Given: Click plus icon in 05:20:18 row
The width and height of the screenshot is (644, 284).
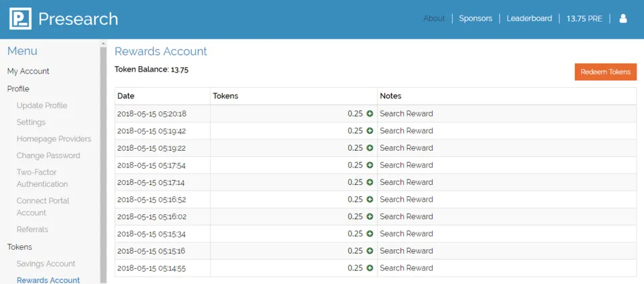Looking at the screenshot, I should tap(370, 113).
